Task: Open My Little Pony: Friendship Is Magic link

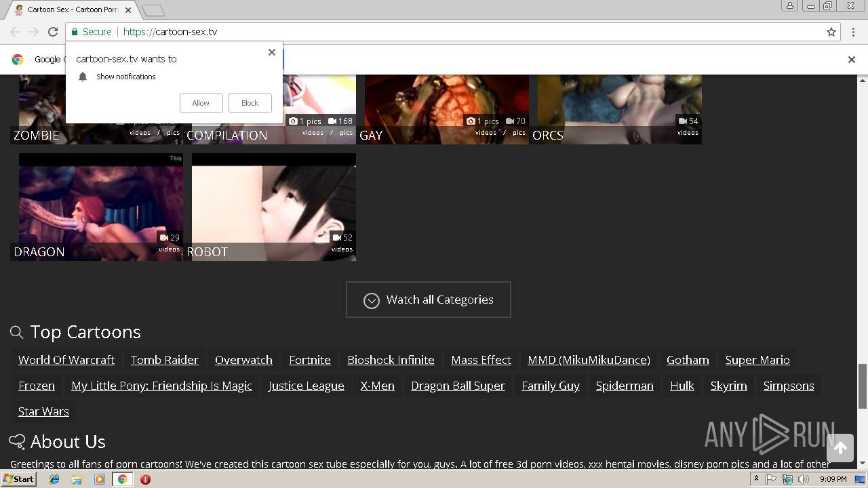Action: pos(162,386)
